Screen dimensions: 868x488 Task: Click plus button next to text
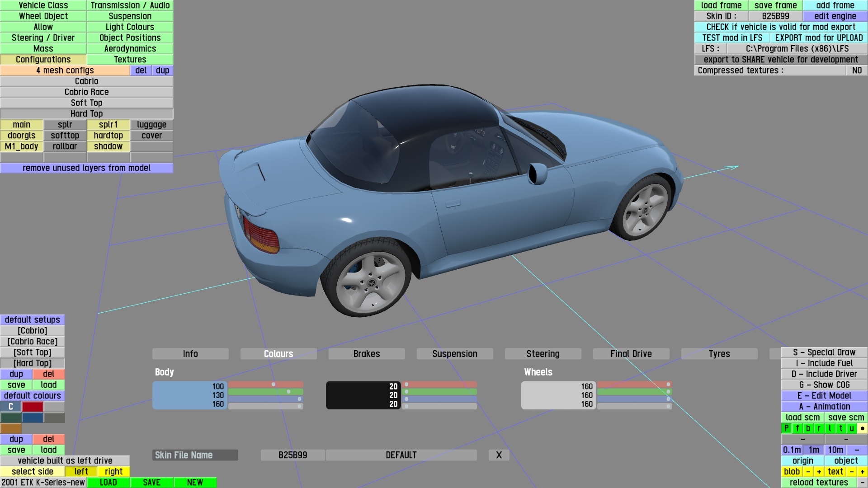pyautogui.click(x=862, y=471)
